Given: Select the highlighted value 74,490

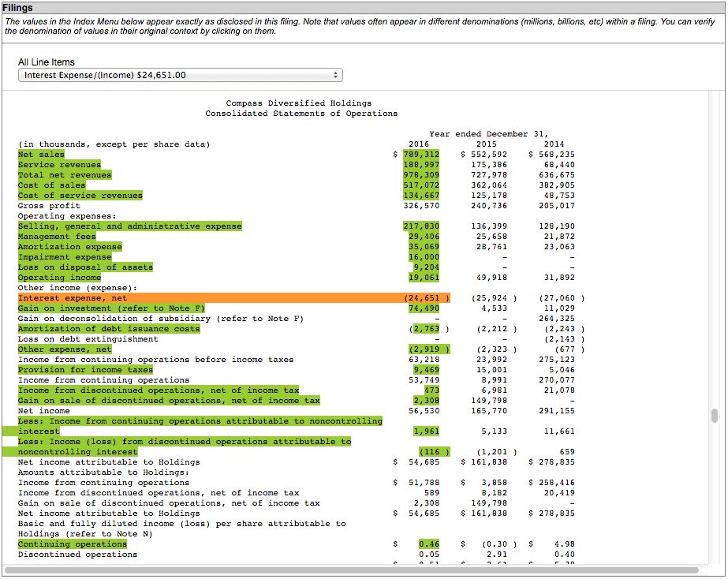Looking at the screenshot, I should (424, 308).
